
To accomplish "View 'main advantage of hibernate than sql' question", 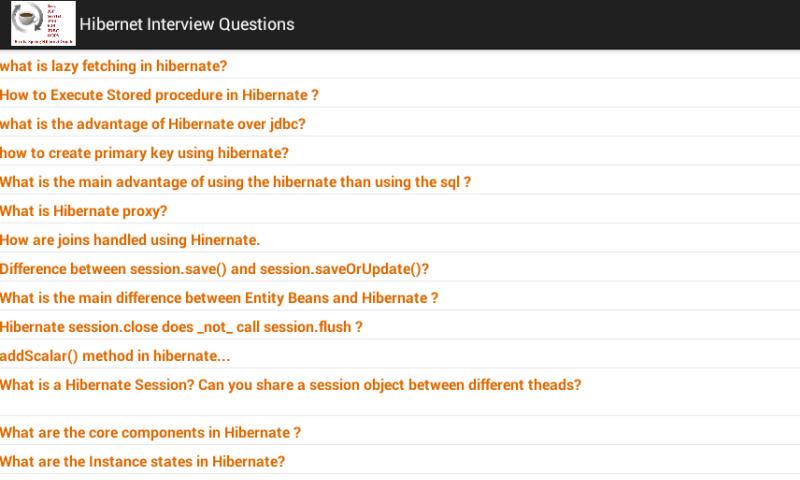I will point(236,182).
